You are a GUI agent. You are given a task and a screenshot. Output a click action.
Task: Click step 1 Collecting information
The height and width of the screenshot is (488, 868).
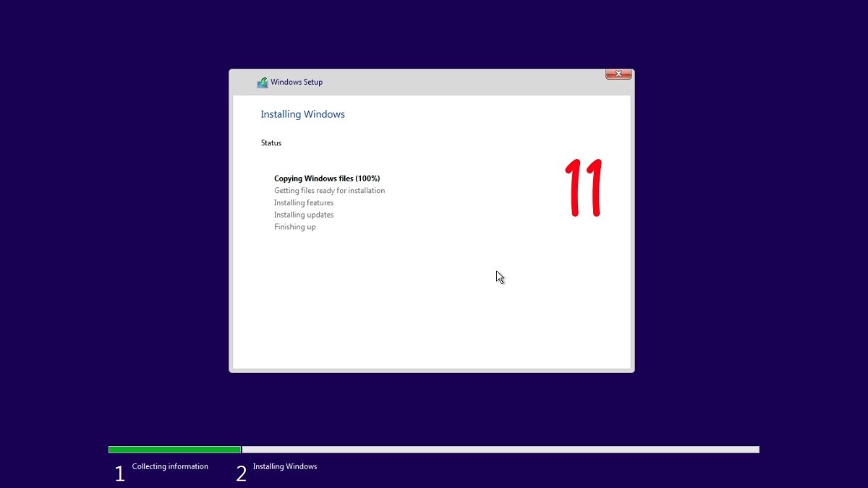point(170,466)
